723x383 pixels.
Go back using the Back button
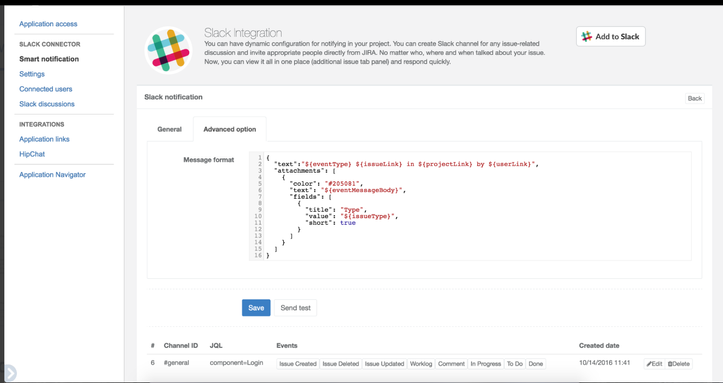[694, 98]
